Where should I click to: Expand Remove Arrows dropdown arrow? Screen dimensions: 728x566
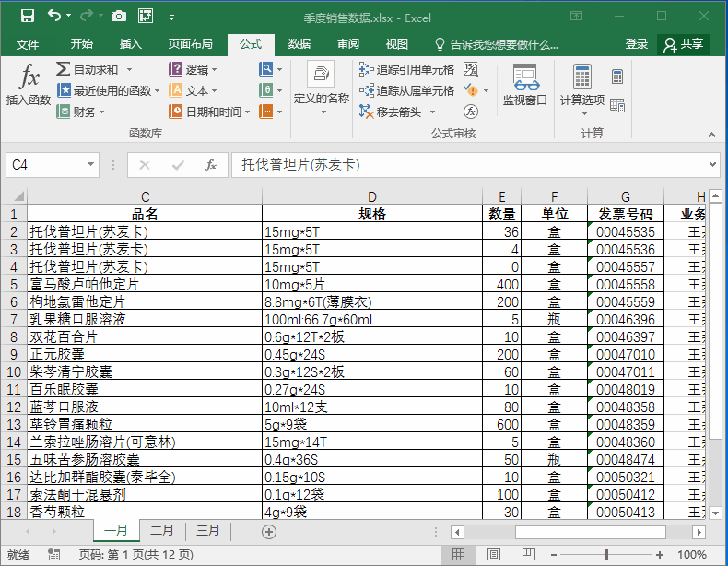(x=433, y=112)
